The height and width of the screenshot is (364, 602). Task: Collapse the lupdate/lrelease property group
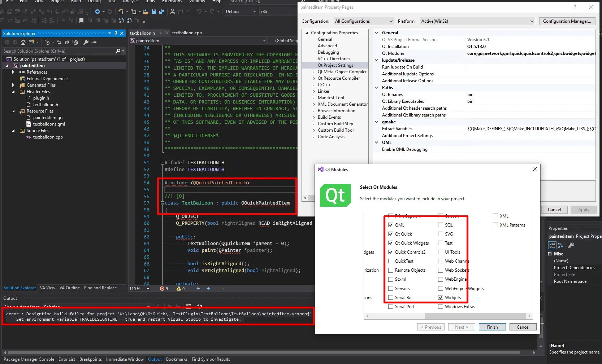(377, 60)
